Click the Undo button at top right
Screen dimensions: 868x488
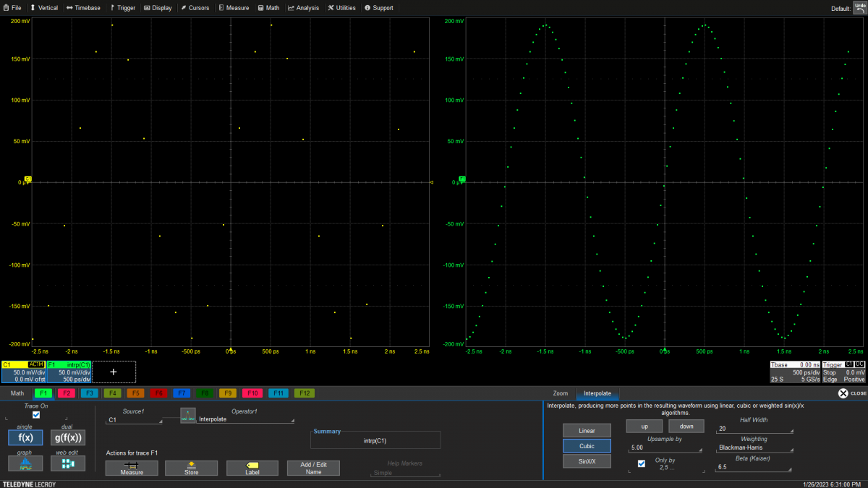(860, 7)
